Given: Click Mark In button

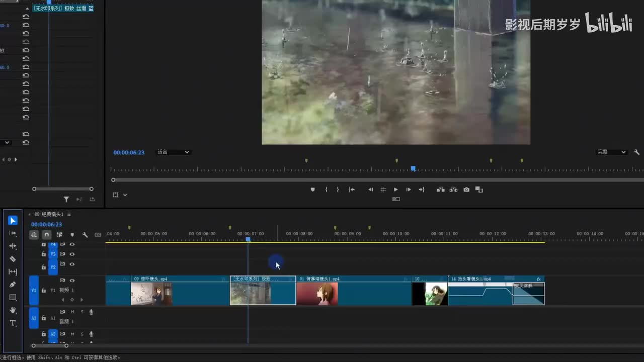Looking at the screenshot, I should (x=326, y=190).
